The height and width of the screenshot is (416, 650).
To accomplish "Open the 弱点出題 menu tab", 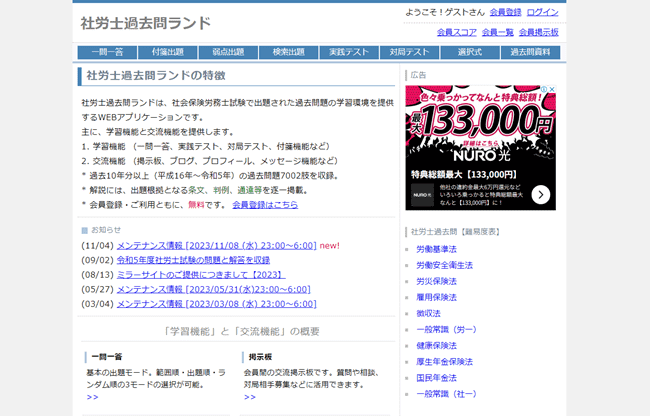I will pos(228,52).
